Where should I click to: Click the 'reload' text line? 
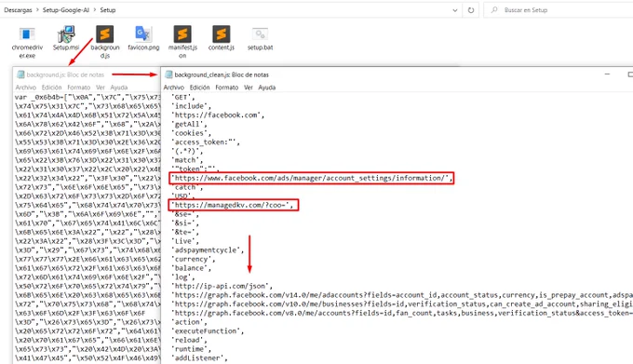(x=189, y=340)
